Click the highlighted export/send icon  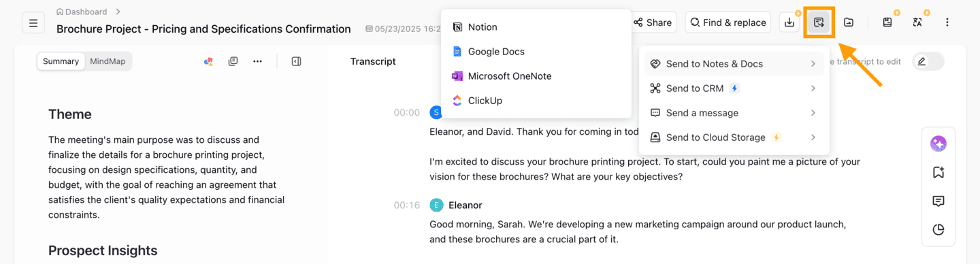point(819,22)
